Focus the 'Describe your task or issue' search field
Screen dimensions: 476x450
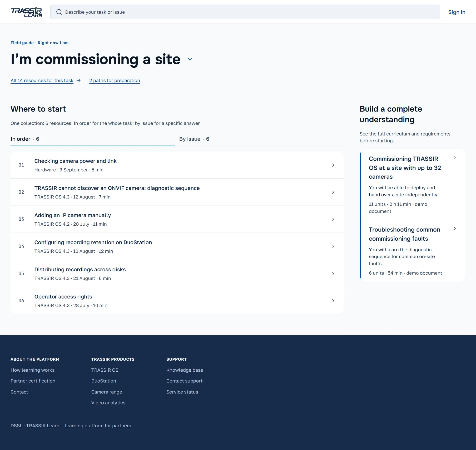tap(245, 12)
